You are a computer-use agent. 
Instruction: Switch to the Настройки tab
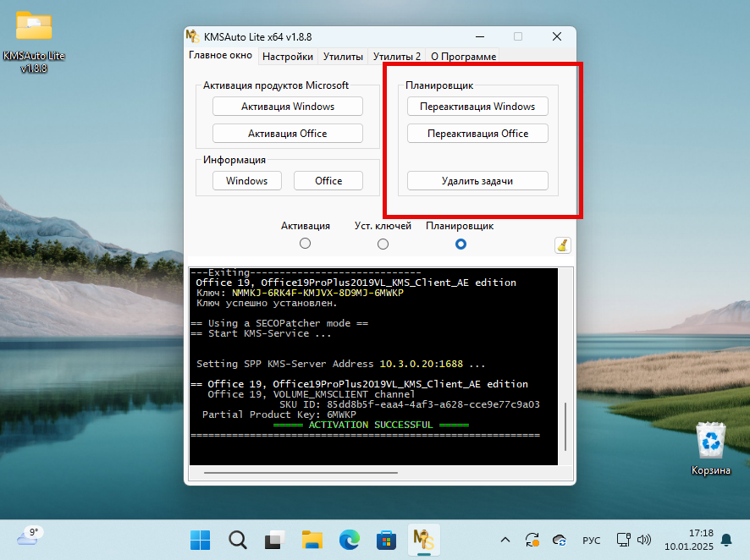[288, 57]
